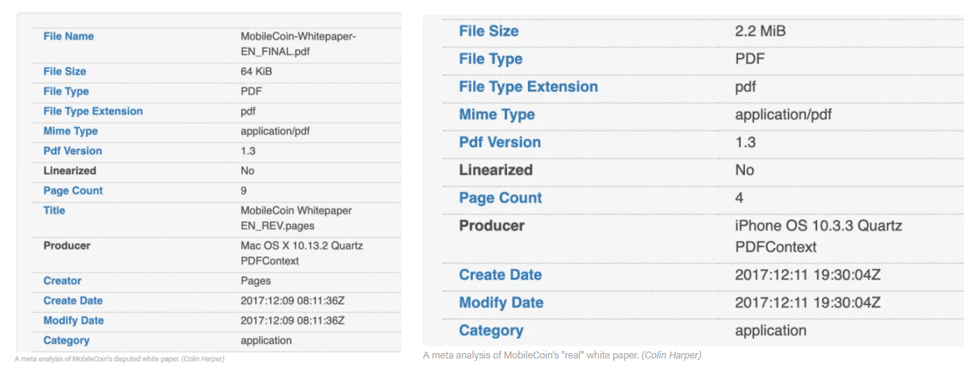The height and width of the screenshot is (374, 980).
Task: Click the left image caption about disputed white paper
Action: click(x=119, y=359)
